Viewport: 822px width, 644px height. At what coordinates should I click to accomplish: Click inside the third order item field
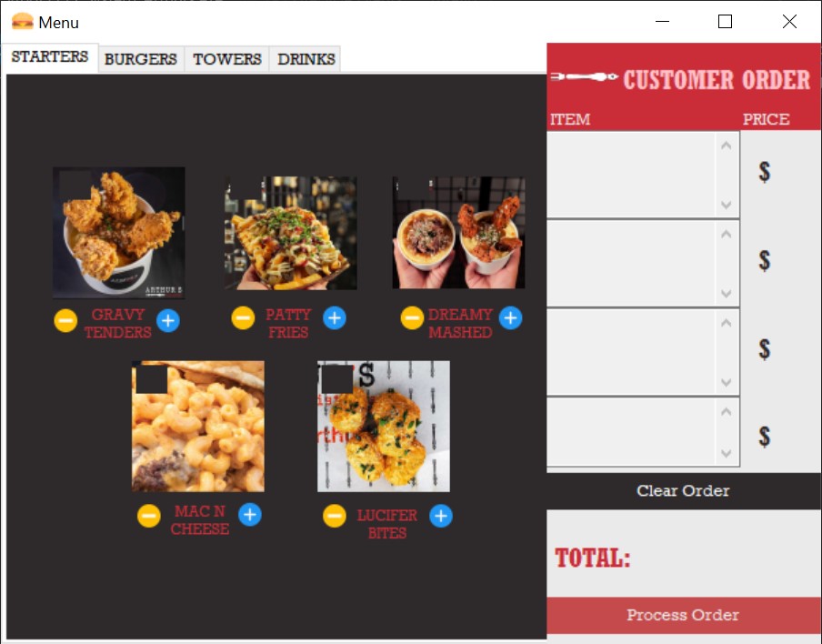631,352
